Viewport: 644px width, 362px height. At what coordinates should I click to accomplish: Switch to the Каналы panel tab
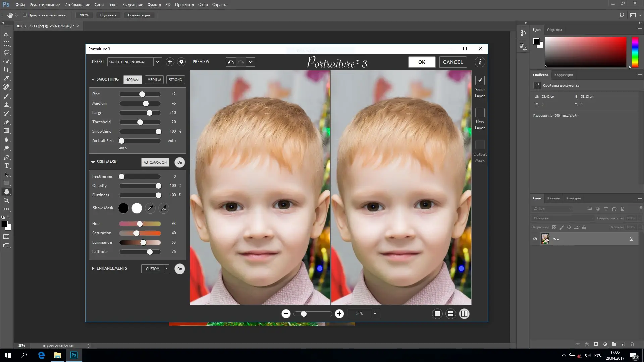554,198
